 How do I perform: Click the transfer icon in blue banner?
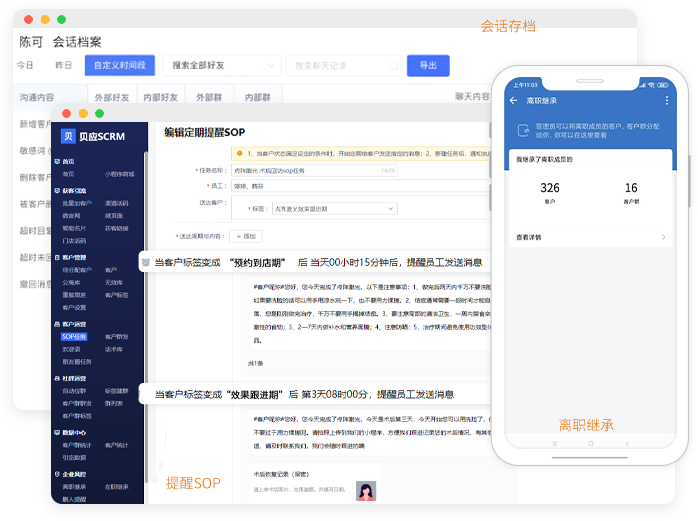pos(522,130)
